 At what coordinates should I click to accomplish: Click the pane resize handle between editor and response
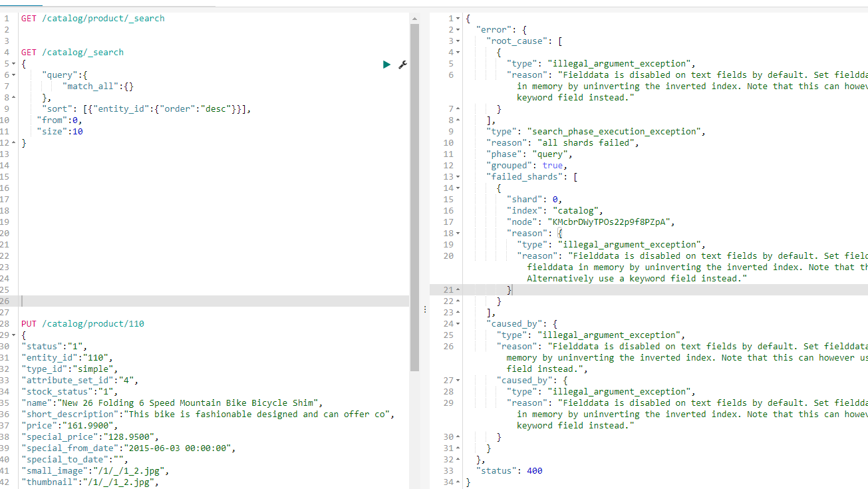coord(425,309)
